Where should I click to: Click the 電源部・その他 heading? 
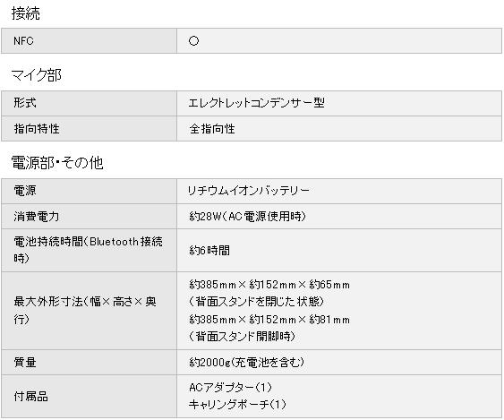click(57, 162)
